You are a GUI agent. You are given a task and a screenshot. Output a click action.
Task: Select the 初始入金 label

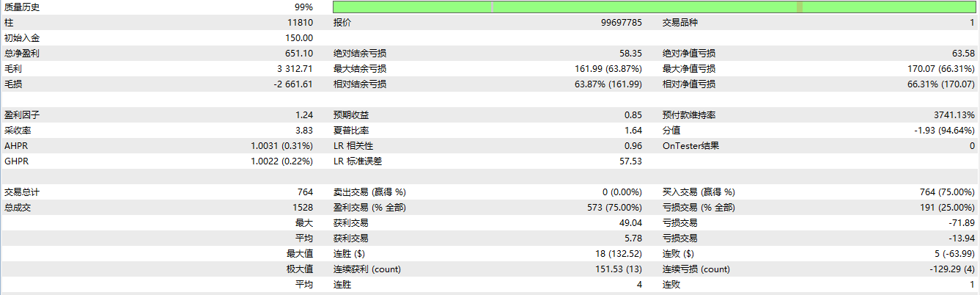coord(22,38)
